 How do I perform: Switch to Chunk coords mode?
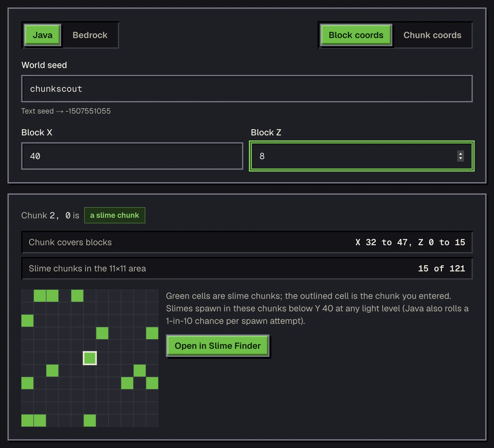pos(432,35)
